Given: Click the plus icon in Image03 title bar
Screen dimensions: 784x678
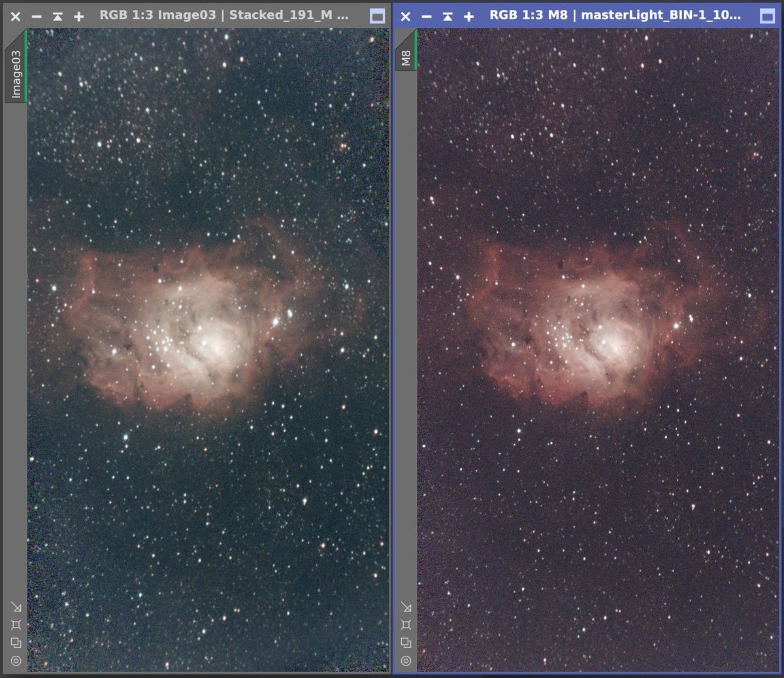Looking at the screenshot, I should 78,16.
